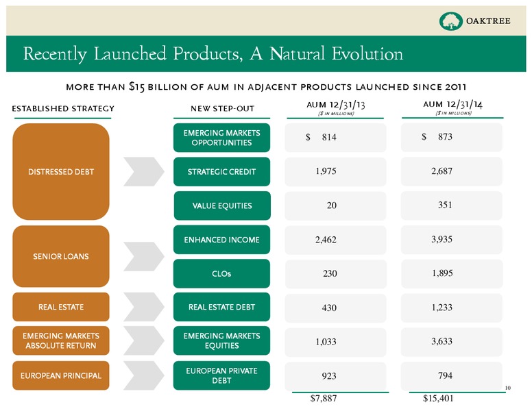The width and height of the screenshot is (532, 411).
Task: Click the gray arrow beside European Principal
Action: click(144, 375)
